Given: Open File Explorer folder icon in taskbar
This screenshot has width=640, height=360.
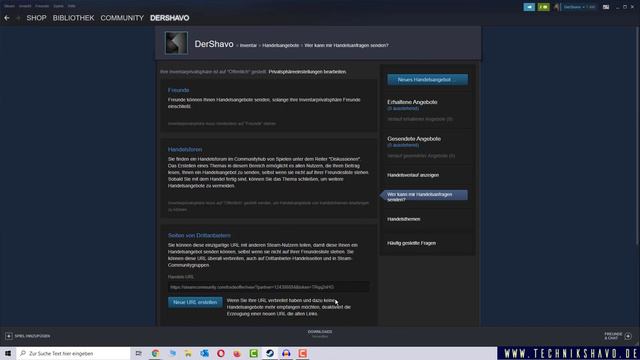Looking at the screenshot, I should pos(188,353).
